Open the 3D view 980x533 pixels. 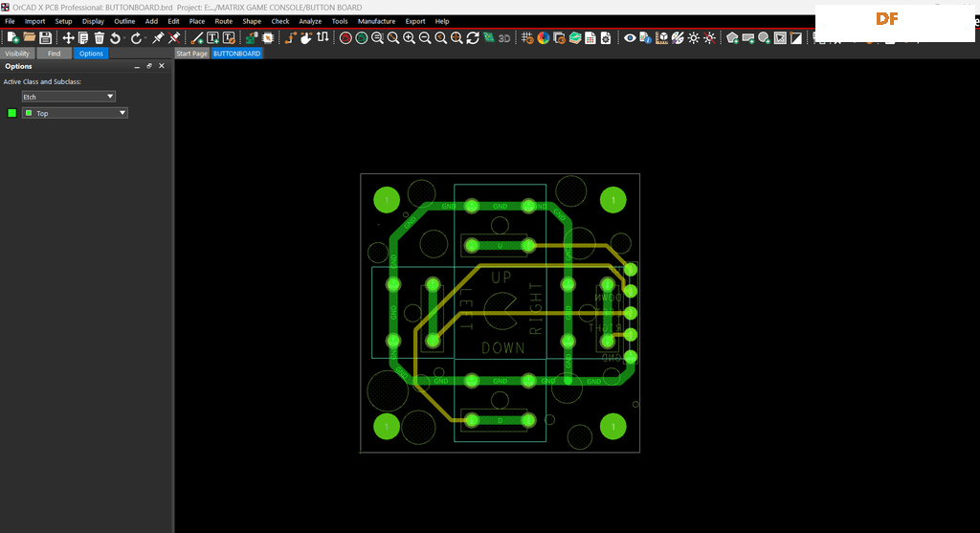(503, 38)
